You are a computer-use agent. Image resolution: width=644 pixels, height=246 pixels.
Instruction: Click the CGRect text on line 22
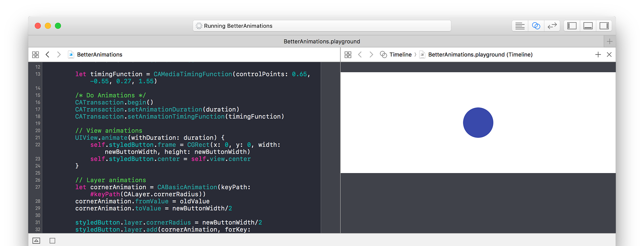198,145
